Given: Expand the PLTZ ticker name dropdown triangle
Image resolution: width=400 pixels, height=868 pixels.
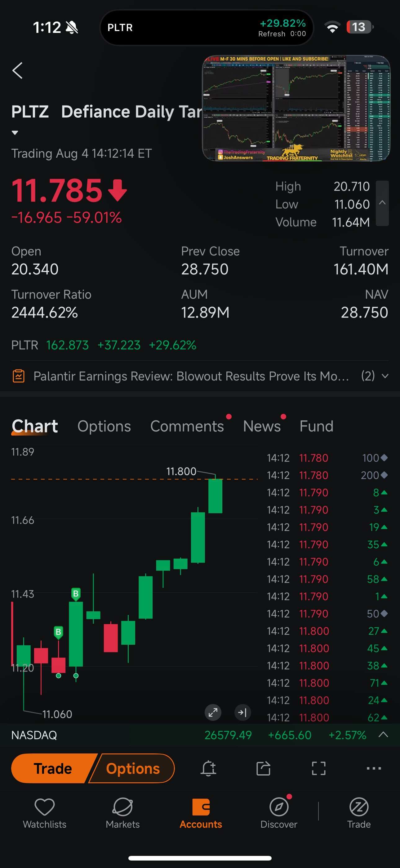Looking at the screenshot, I should (x=15, y=133).
